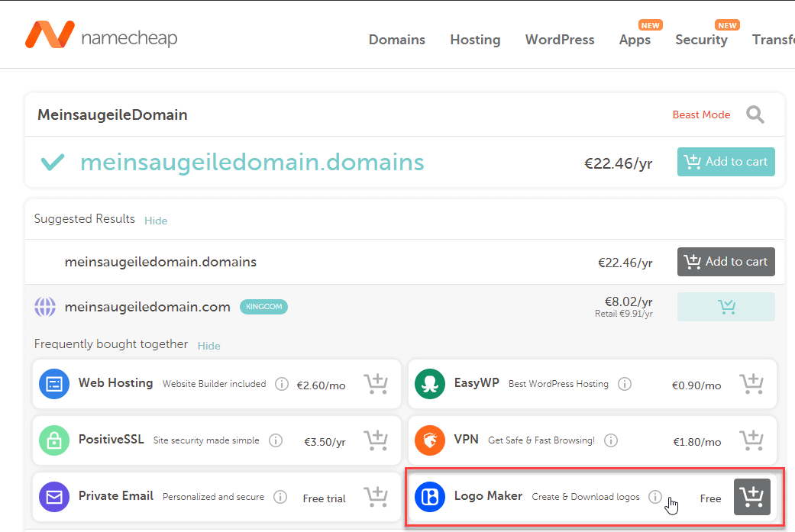795x532 pixels.
Task: Click the Namecheap logo
Action: [x=101, y=35]
